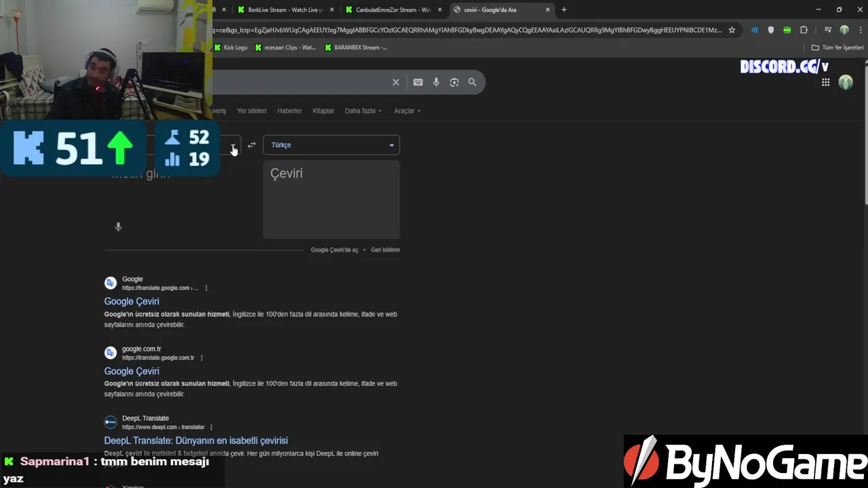Expand the Araçlar tools menu
This screenshot has height=488, width=868.
coord(408,110)
